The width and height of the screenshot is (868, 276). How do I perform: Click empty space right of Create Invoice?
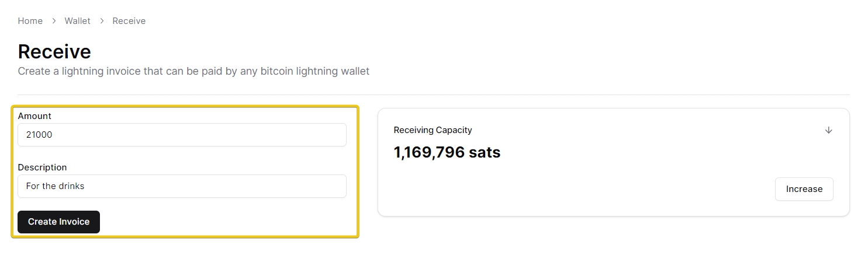pos(228,222)
